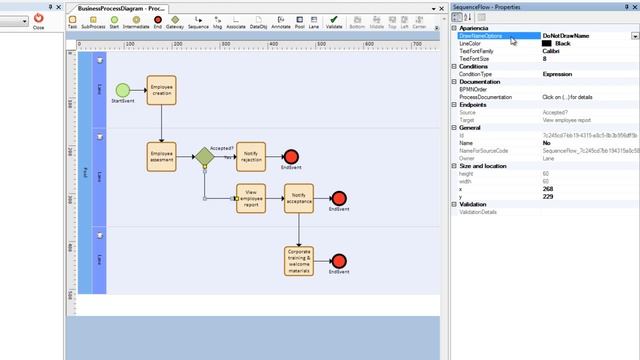Image resolution: width=640 pixels, height=360 pixels.
Task: Click the TextFontSize value 8
Action: (x=544, y=59)
